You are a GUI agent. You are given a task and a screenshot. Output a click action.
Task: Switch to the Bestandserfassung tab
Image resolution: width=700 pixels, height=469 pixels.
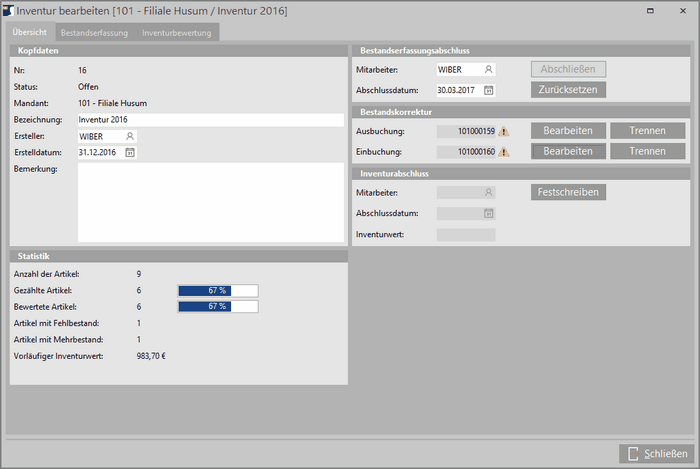93,33
